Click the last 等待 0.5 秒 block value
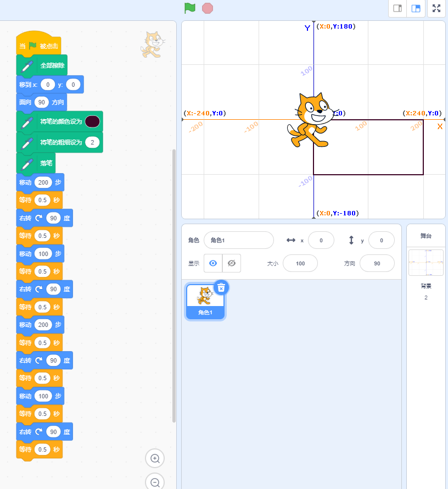The width and height of the screenshot is (448, 489). (x=42, y=449)
